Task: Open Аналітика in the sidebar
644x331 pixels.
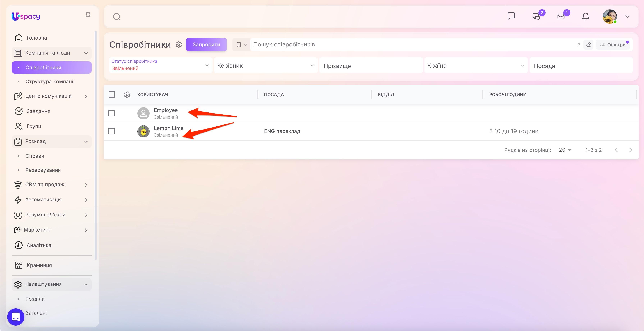Action: pos(39,245)
